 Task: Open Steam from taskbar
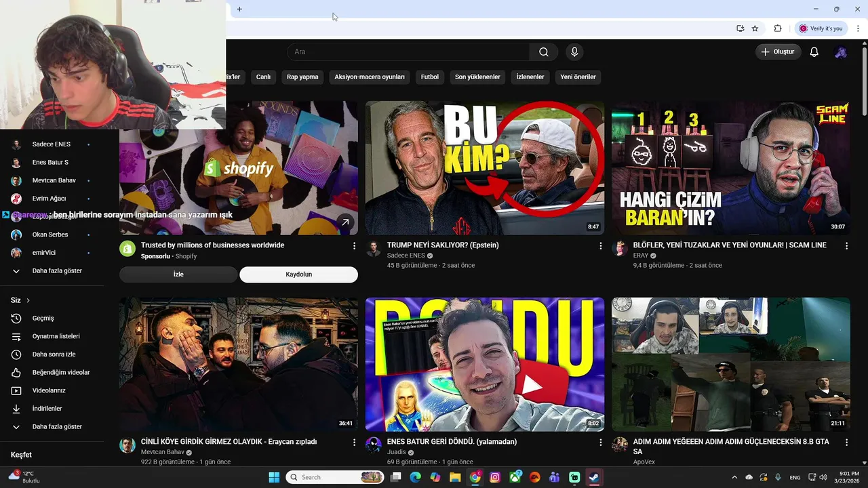pos(594,477)
